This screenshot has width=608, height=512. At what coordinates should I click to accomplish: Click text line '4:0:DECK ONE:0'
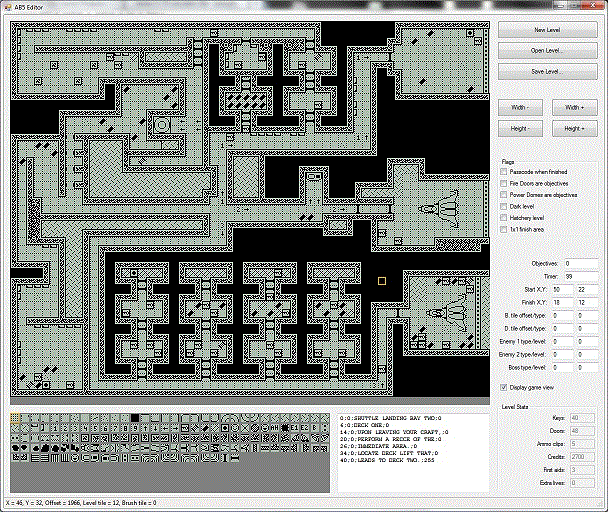pos(364,425)
